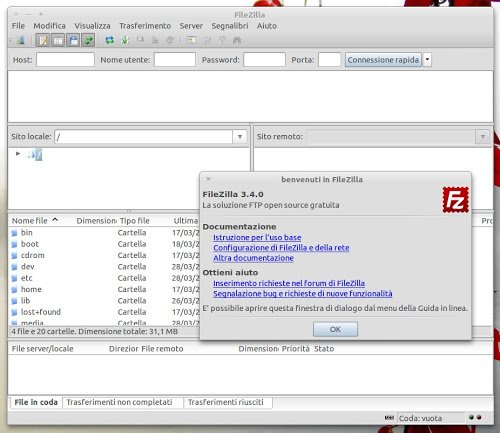Open the Segnalibri menu

pos(230,26)
